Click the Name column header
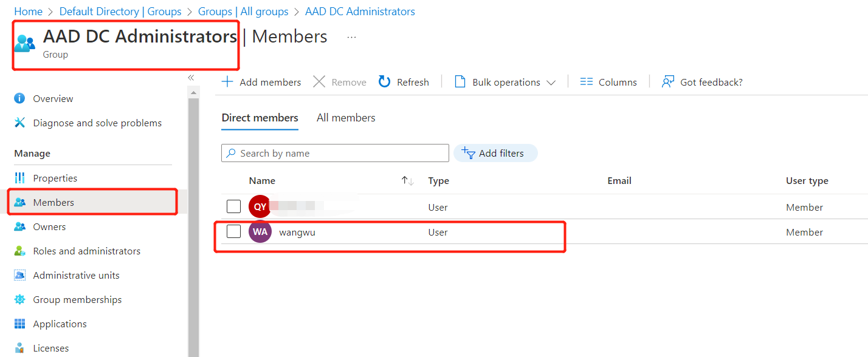 pyautogui.click(x=262, y=180)
